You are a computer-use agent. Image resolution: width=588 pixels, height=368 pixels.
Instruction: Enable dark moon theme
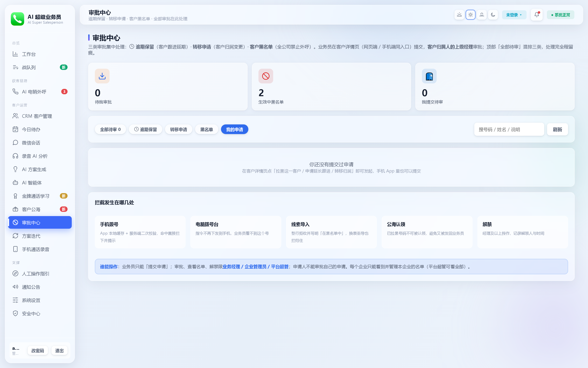pos(493,15)
